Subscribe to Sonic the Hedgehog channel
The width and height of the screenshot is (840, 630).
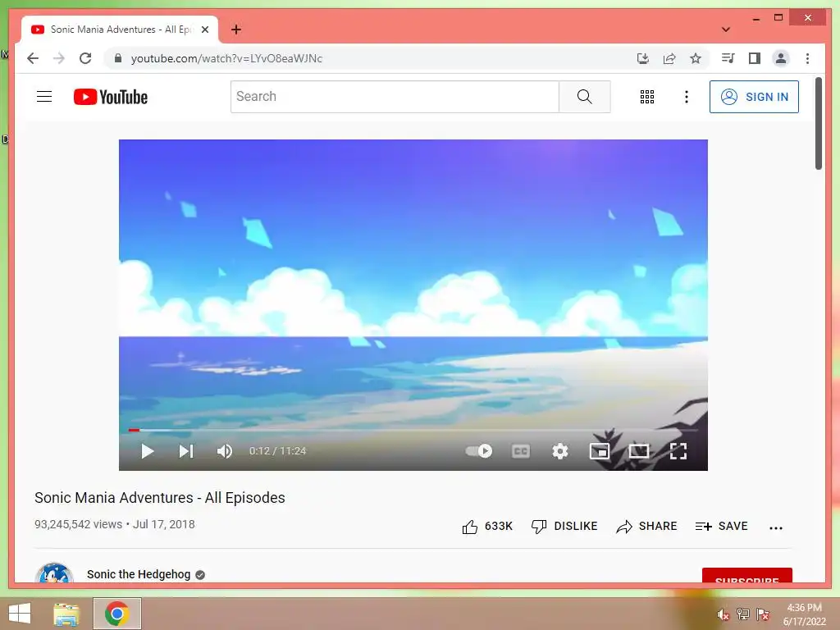(746, 576)
